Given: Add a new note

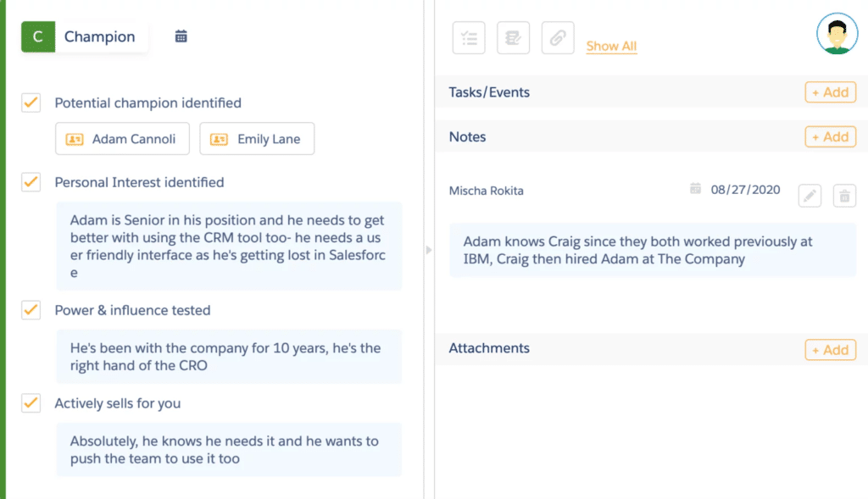Looking at the screenshot, I should (831, 136).
